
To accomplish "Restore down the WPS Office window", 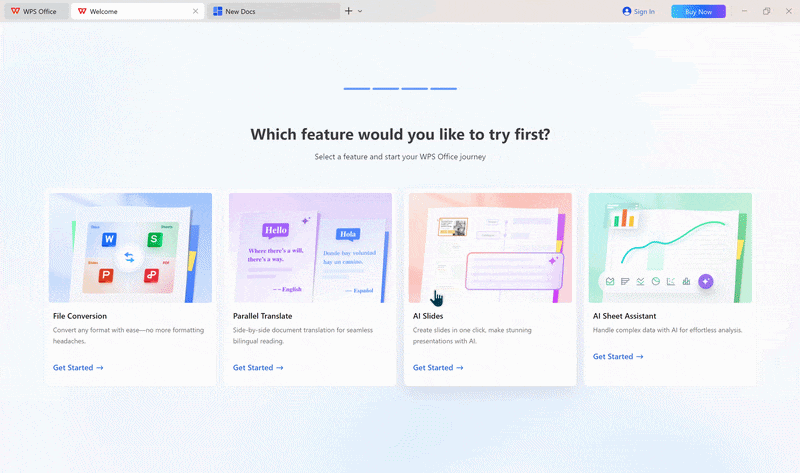I will click(x=766, y=11).
